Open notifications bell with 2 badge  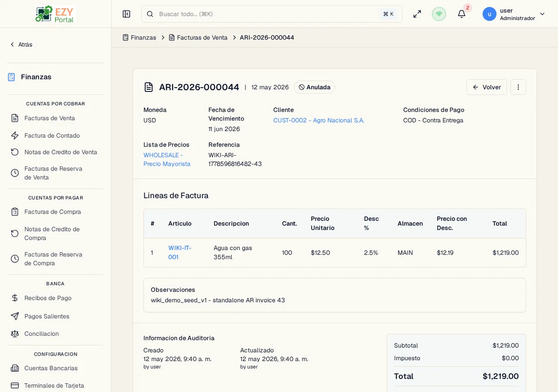[462, 14]
